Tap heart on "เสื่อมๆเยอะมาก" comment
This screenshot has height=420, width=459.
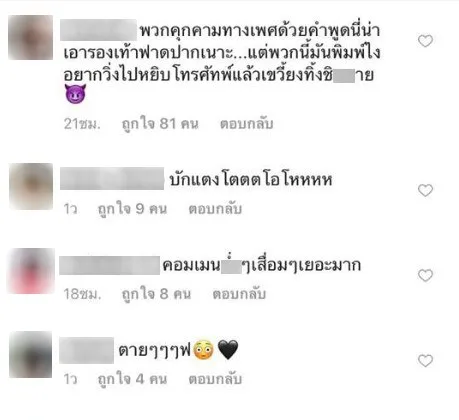(425, 275)
